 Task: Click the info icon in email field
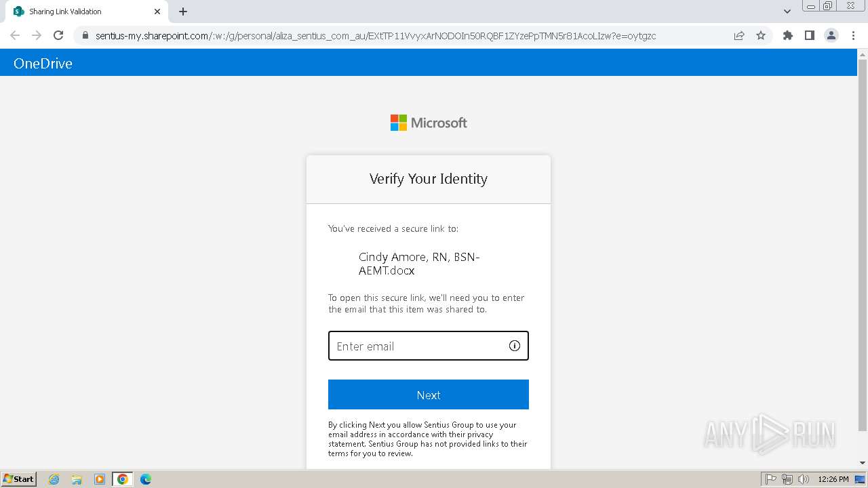pyautogui.click(x=515, y=346)
